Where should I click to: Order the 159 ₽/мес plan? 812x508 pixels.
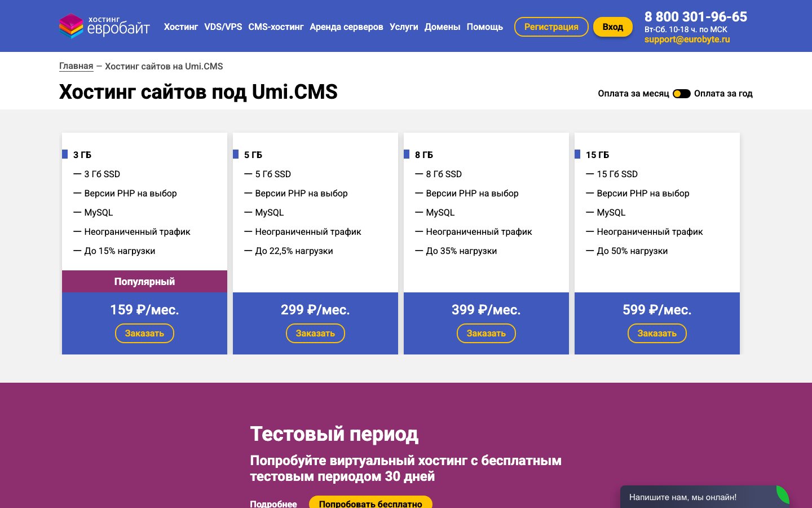tap(144, 333)
